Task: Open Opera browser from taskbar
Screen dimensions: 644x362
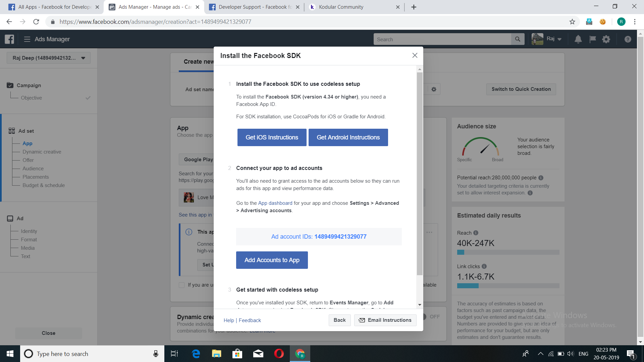Action: (x=279, y=354)
